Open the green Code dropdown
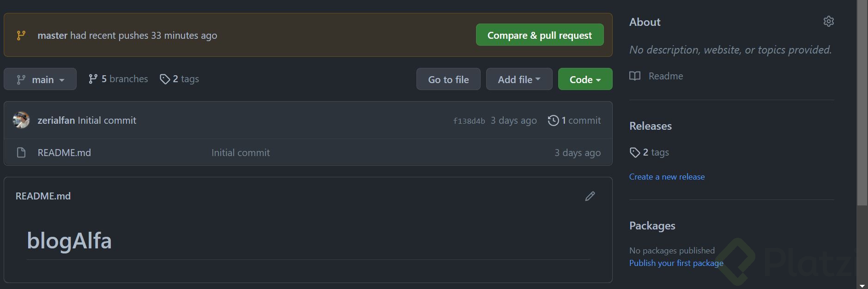 point(585,79)
